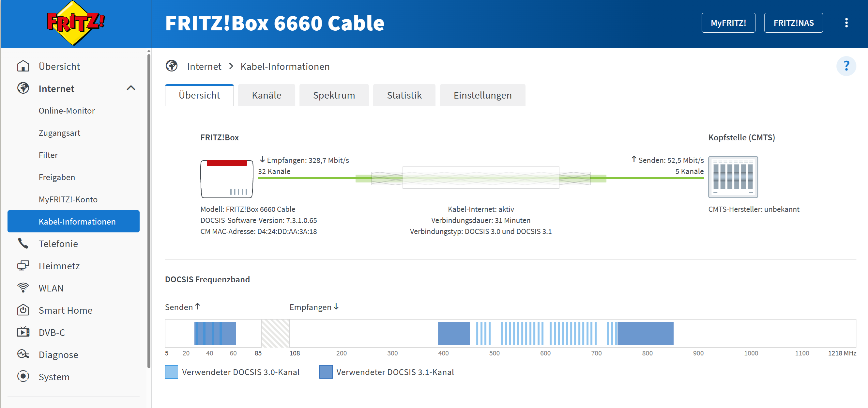Switch to the Einstellungen tab

[482, 95]
